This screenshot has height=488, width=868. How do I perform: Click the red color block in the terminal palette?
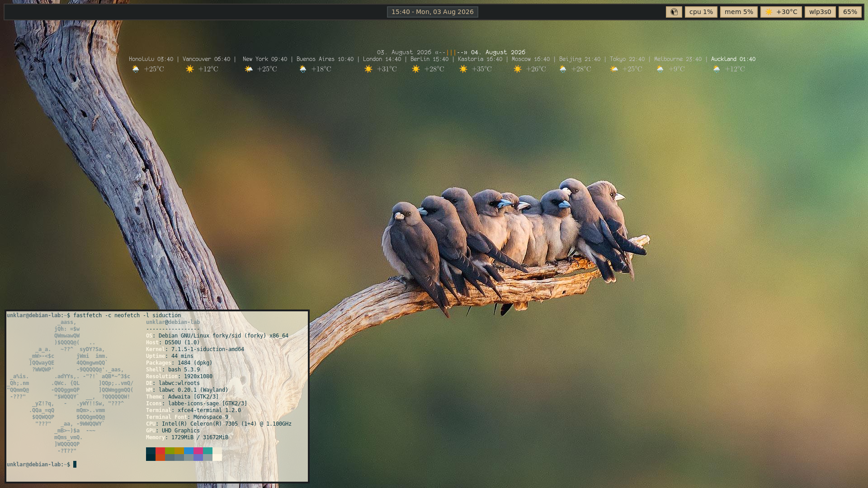160,450
